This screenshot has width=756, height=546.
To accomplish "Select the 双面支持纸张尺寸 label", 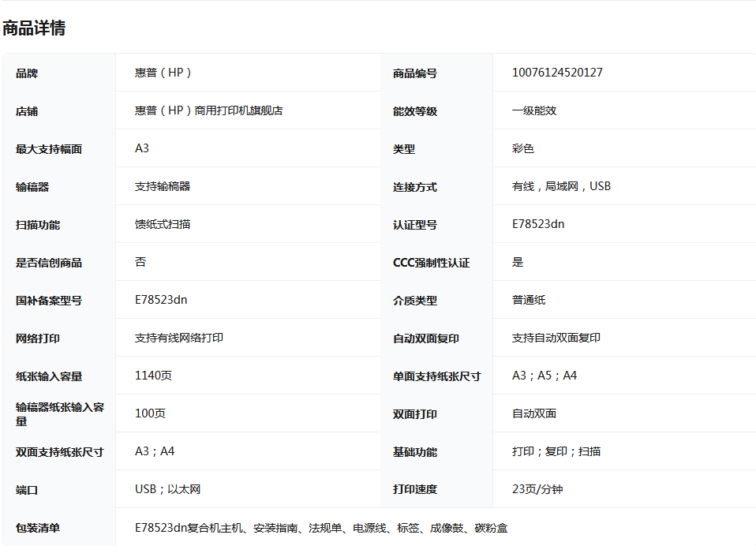I will point(60,452).
